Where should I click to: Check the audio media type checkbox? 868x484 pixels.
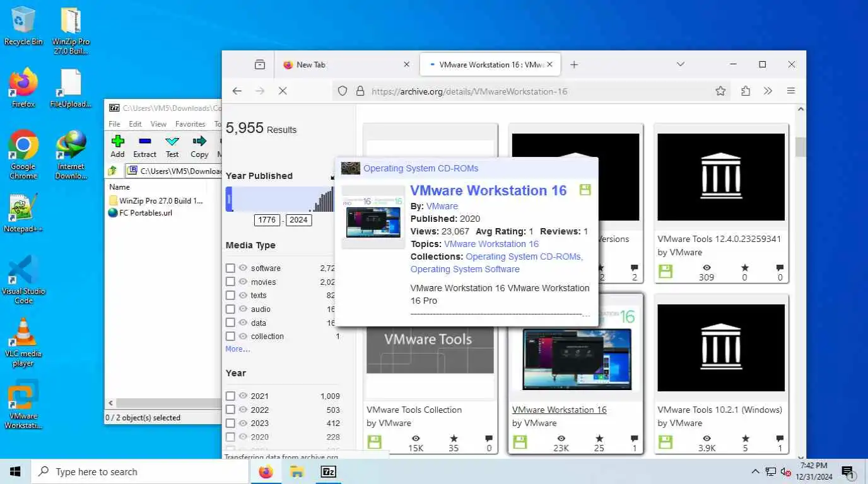[x=230, y=309]
